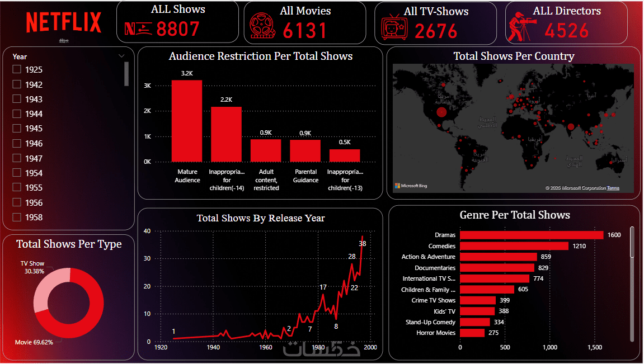This screenshot has height=364, width=644.
Task: Select the TV Show donut slice
Action: coord(46,286)
